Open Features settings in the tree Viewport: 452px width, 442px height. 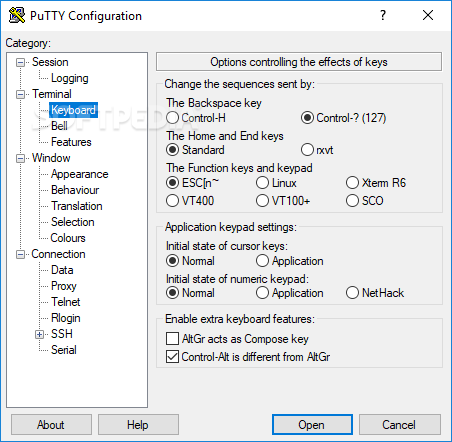[x=71, y=142]
